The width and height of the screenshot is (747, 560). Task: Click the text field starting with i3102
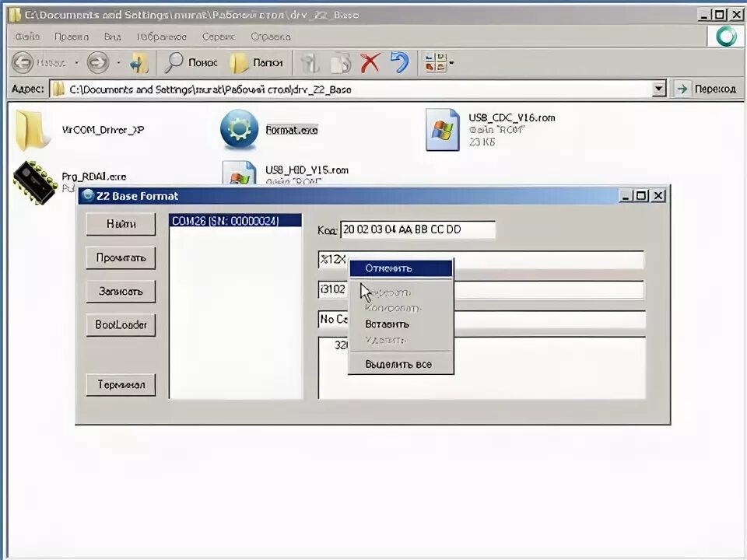point(481,289)
